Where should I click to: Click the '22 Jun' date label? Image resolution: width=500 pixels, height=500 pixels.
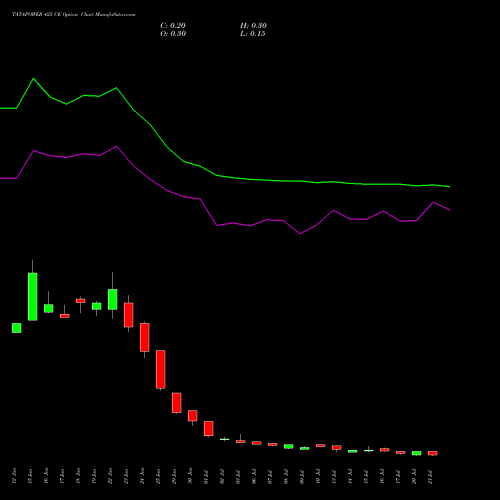pyautogui.click(x=110, y=476)
